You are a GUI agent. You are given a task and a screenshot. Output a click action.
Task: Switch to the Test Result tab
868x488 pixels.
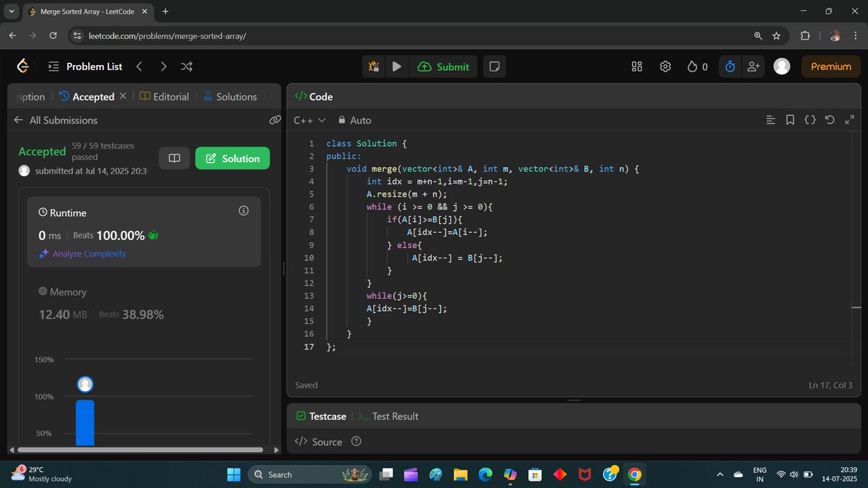tap(388, 416)
